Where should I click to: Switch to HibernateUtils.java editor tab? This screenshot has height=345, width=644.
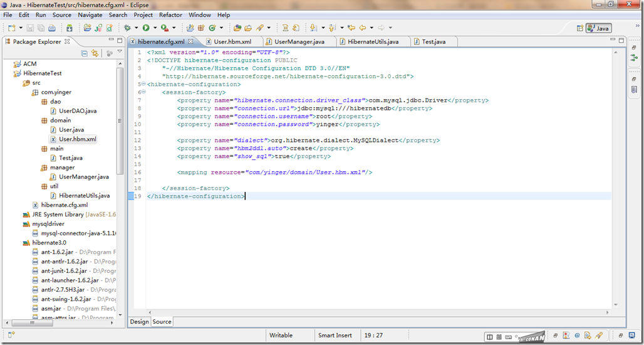click(x=373, y=41)
